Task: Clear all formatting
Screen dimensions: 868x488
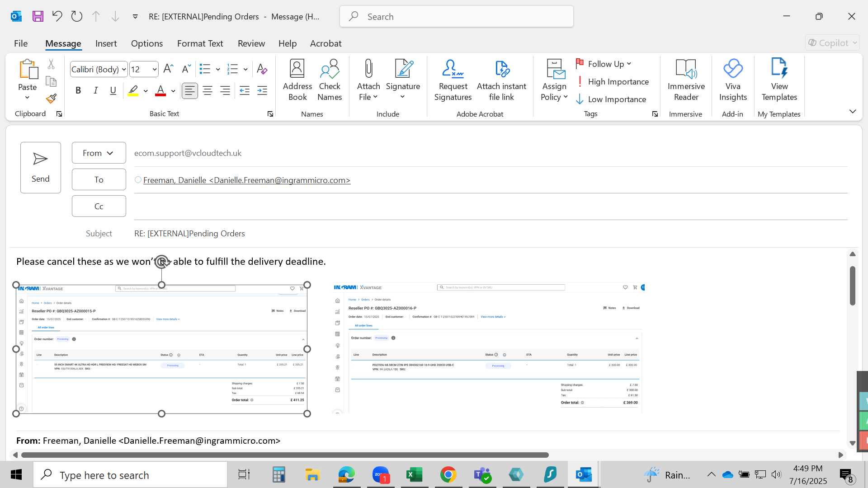Action: (x=262, y=69)
